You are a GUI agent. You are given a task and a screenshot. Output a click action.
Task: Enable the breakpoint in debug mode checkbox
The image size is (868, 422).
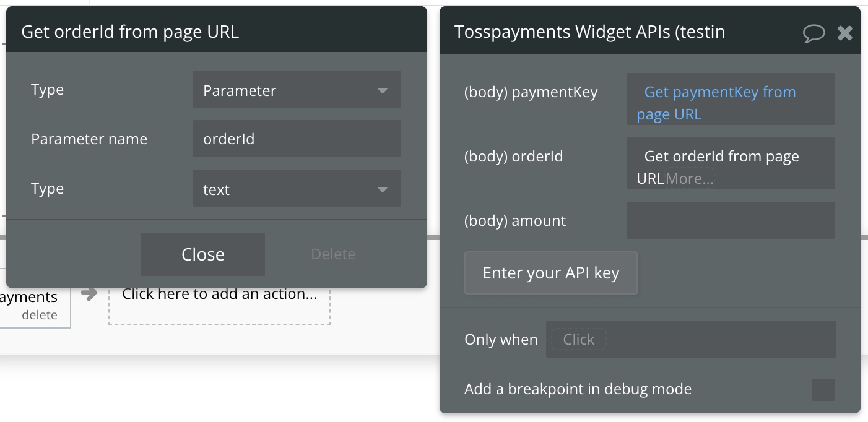point(823,390)
